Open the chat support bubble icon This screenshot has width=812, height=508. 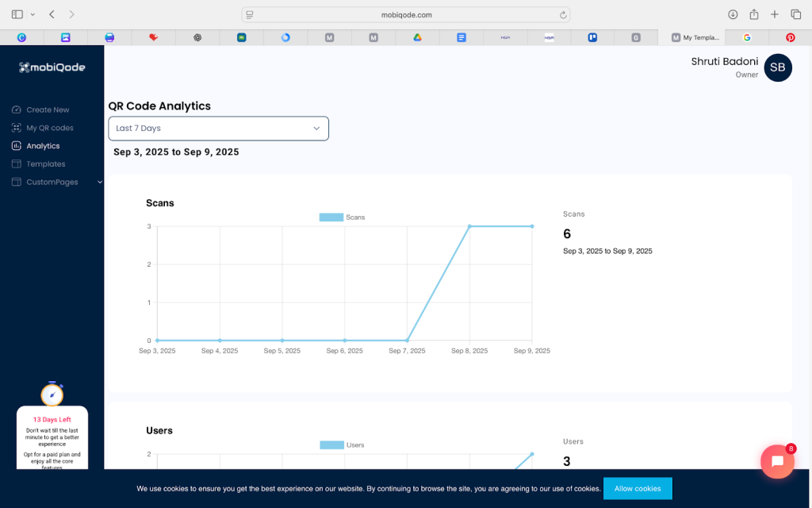[x=777, y=462]
